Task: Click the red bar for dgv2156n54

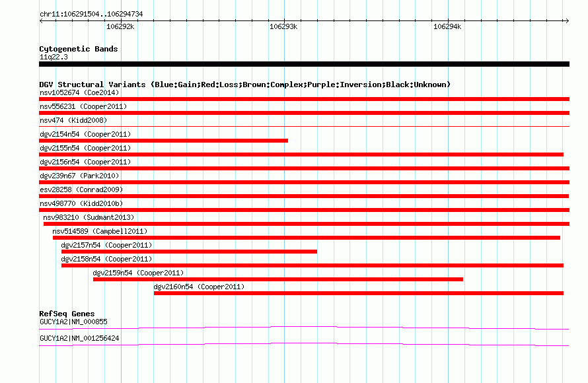Action: (x=304, y=168)
